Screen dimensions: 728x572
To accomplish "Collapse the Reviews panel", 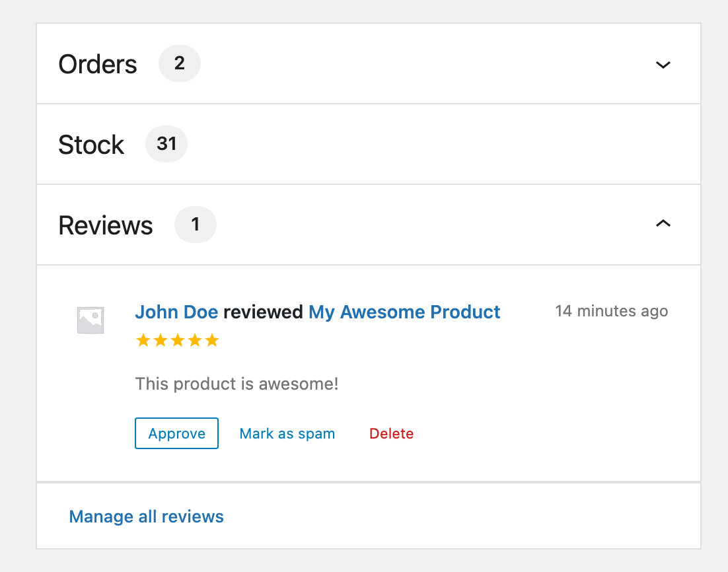I will [663, 224].
